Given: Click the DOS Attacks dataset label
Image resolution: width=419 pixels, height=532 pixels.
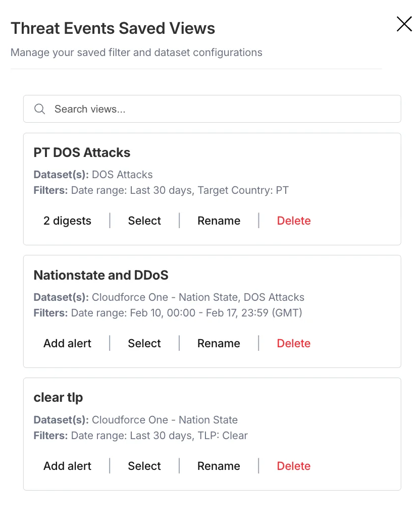Looking at the screenshot, I should click(122, 175).
